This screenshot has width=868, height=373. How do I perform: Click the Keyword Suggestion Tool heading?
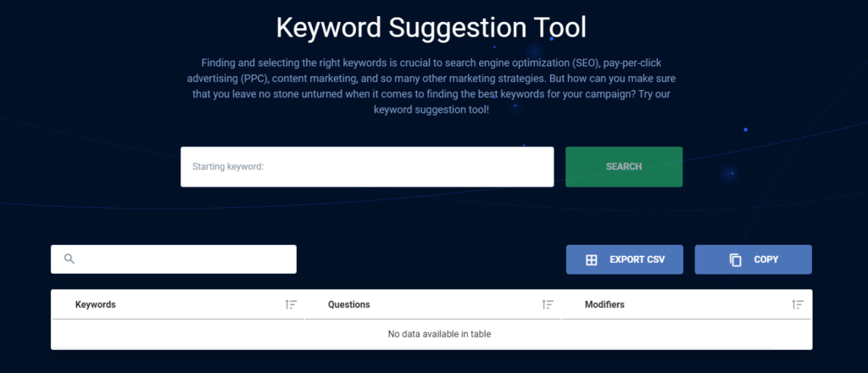coord(431,28)
